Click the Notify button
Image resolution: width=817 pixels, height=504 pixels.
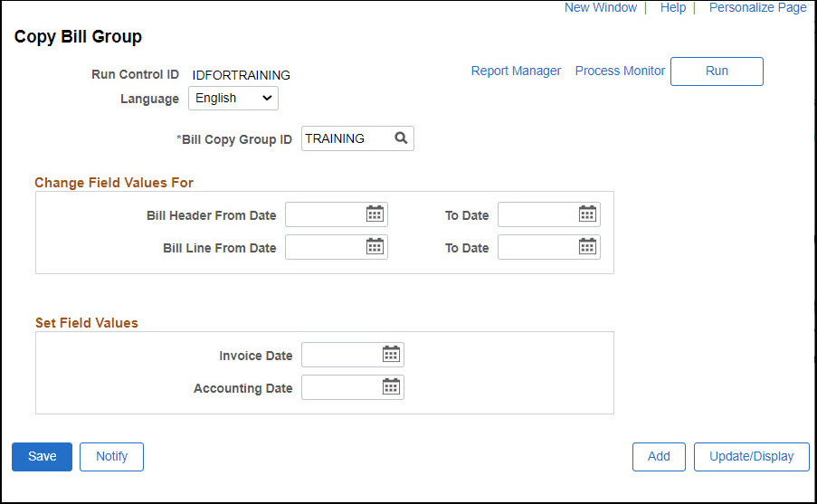tap(111, 457)
